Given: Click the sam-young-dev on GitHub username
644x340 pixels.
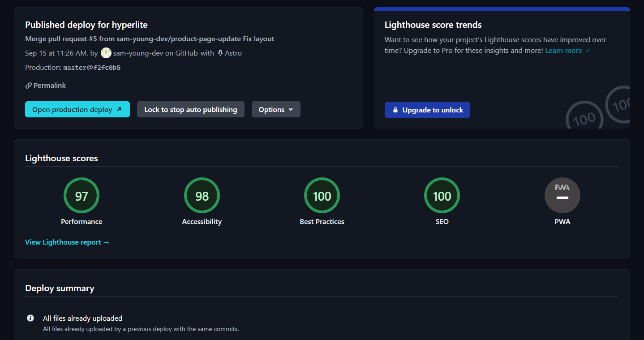Looking at the screenshot, I should [x=155, y=53].
